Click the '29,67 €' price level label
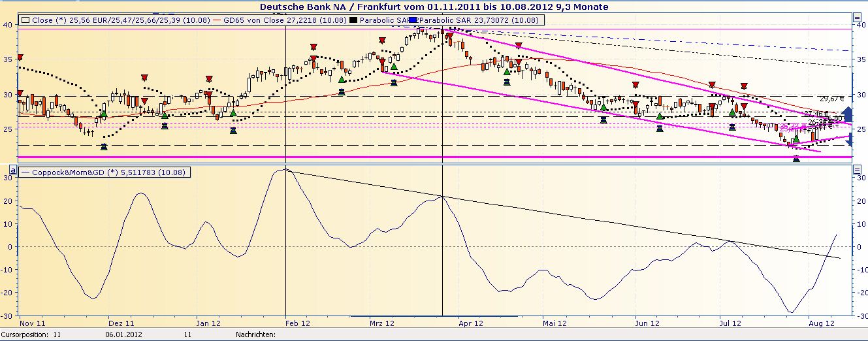Viewport: 868px width, 341px height. pos(832,99)
